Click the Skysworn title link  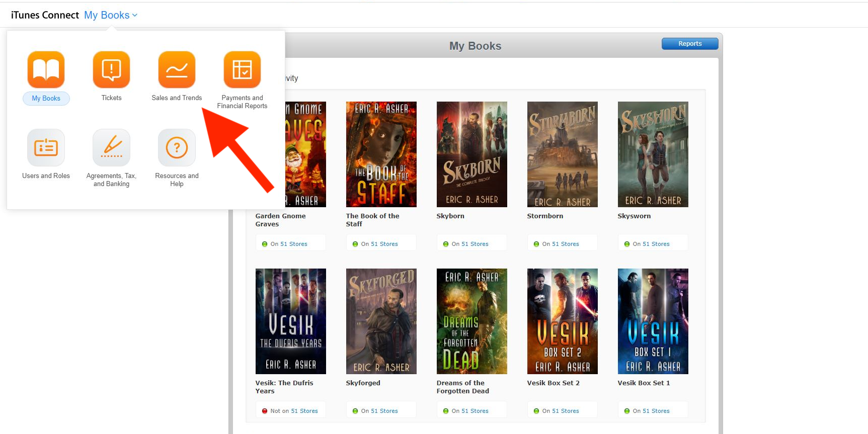click(x=634, y=216)
